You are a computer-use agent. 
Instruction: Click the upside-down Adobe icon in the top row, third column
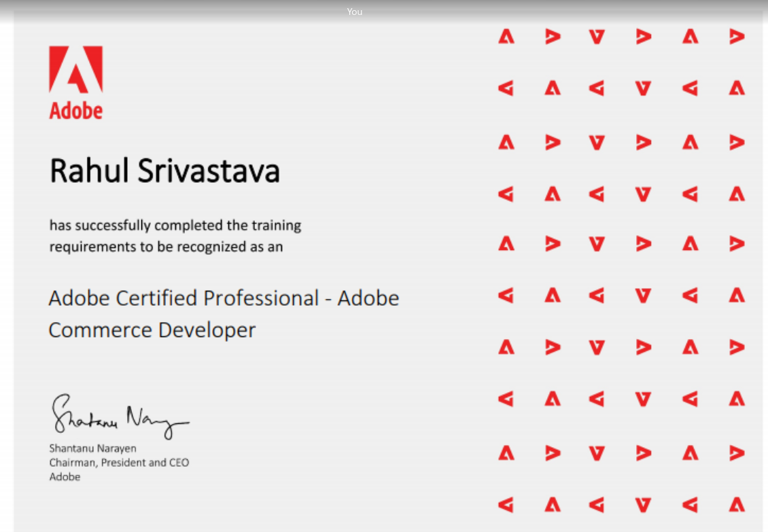[597, 36]
